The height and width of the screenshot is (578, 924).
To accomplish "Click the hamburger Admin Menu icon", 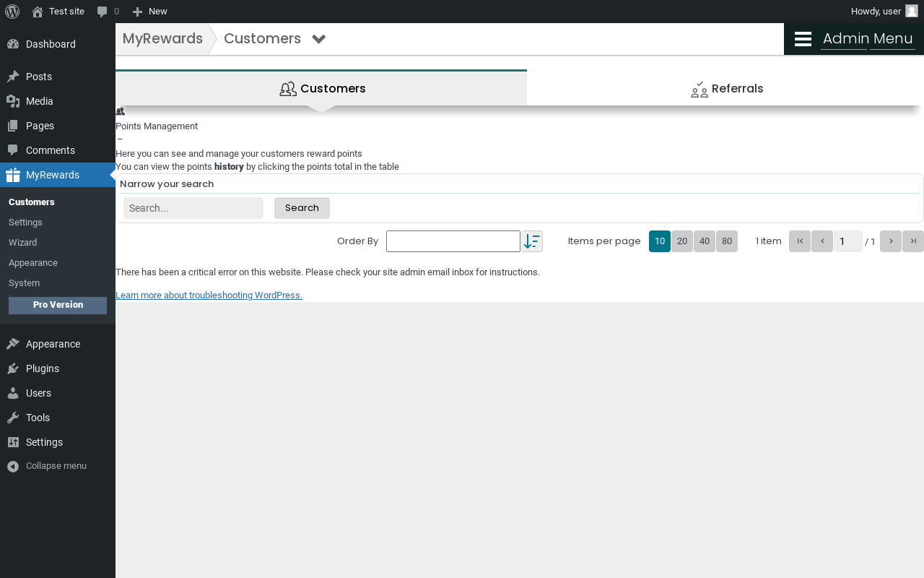I will tap(803, 39).
